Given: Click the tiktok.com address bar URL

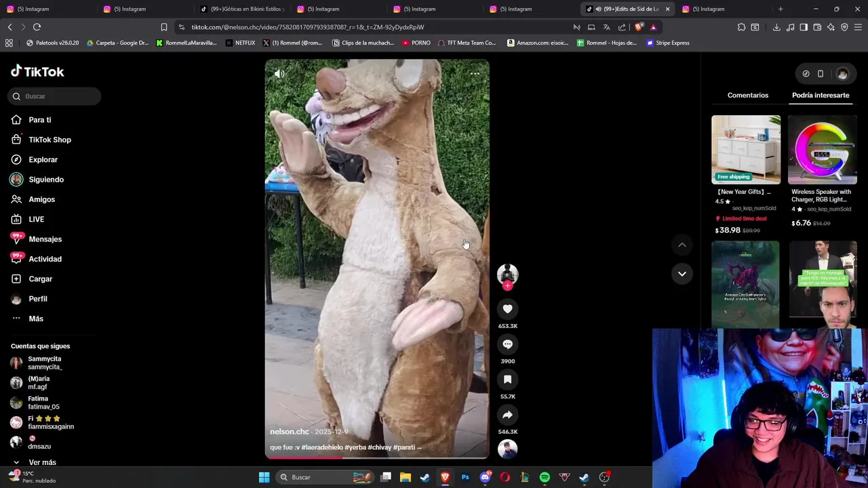Looking at the screenshot, I should click(308, 27).
